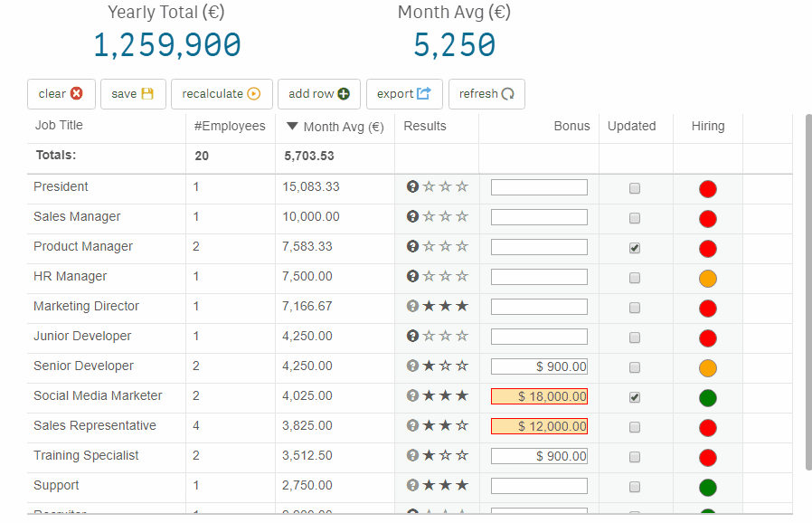Click Sales Representative's red hiring dot
Viewport: 812px width, 523px height.
708,428
